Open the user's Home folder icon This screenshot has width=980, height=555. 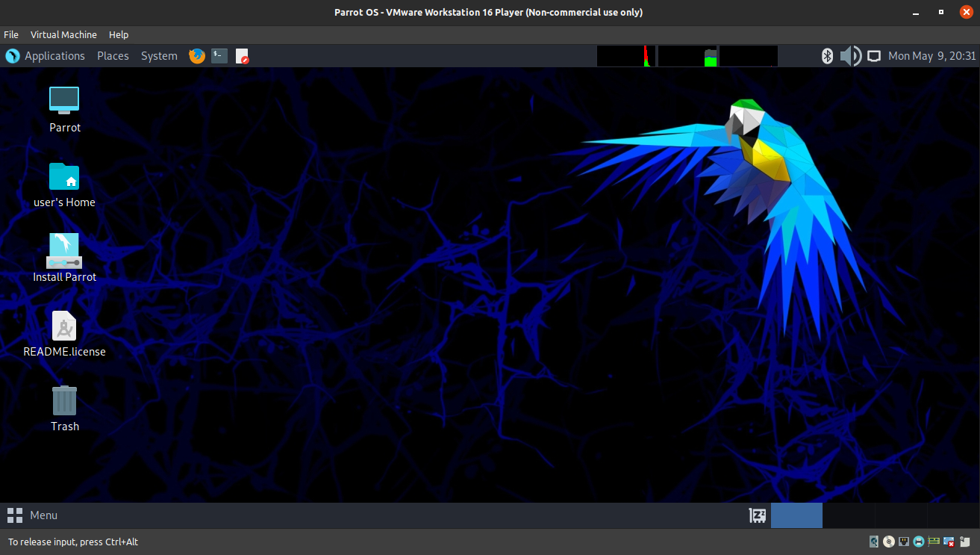click(64, 176)
